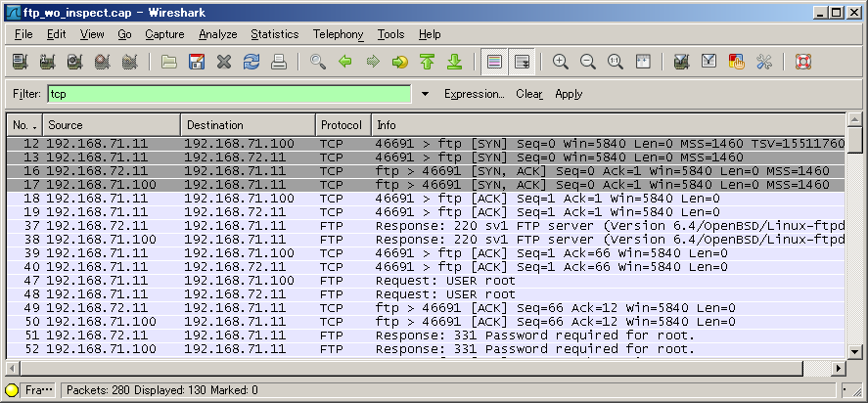Open the Capture menu
The width and height of the screenshot is (868, 403).
click(164, 34)
